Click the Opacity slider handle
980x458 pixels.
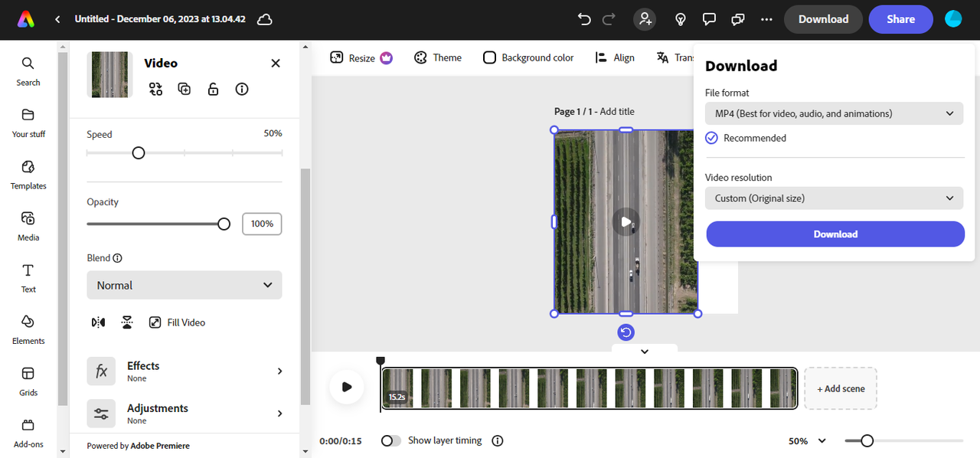click(224, 224)
